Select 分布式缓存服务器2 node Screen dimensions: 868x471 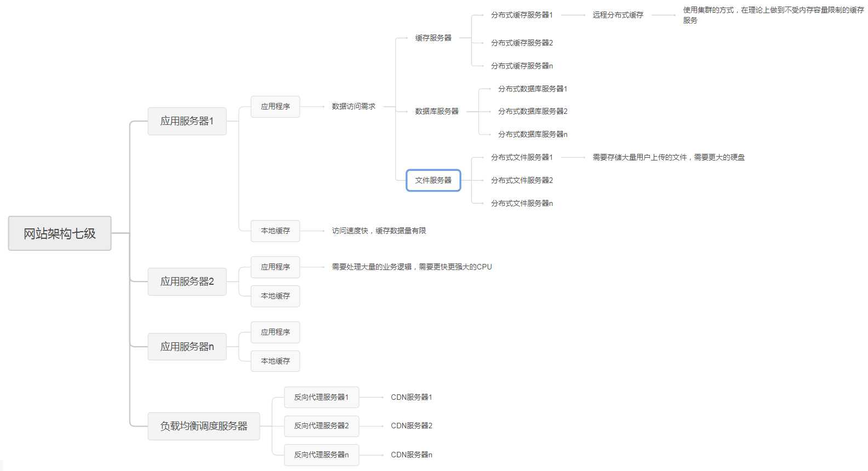(x=522, y=43)
